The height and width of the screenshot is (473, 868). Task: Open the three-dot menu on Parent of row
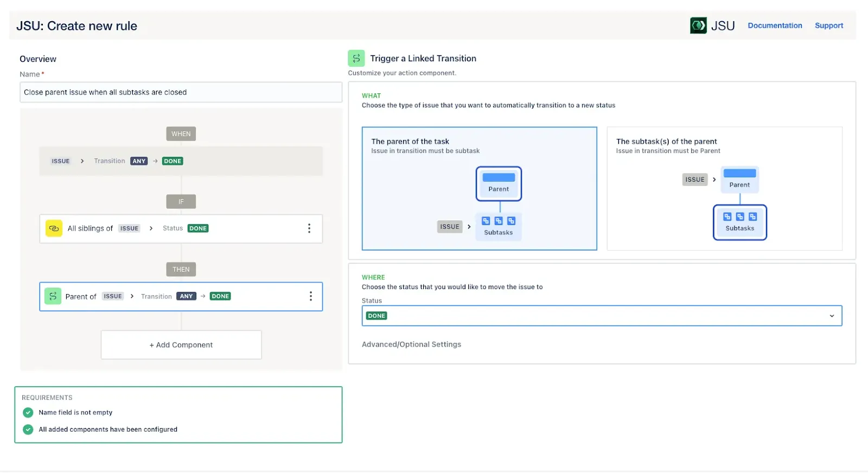click(x=311, y=296)
